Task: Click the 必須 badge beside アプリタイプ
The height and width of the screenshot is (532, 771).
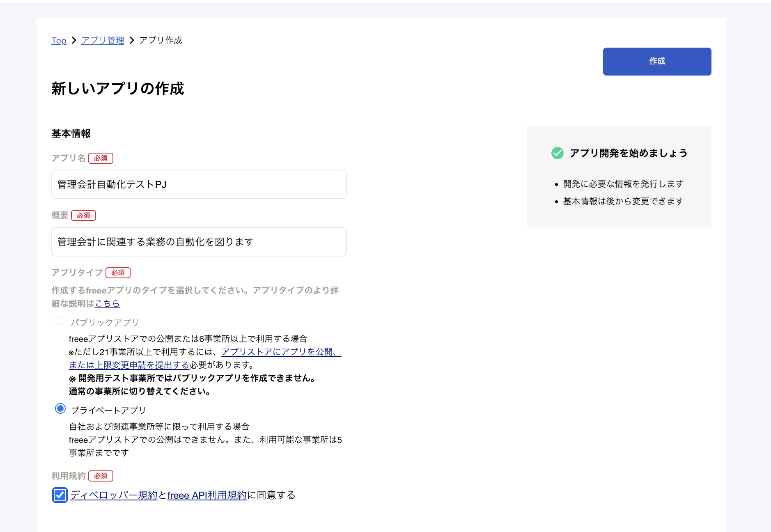Action: click(118, 272)
